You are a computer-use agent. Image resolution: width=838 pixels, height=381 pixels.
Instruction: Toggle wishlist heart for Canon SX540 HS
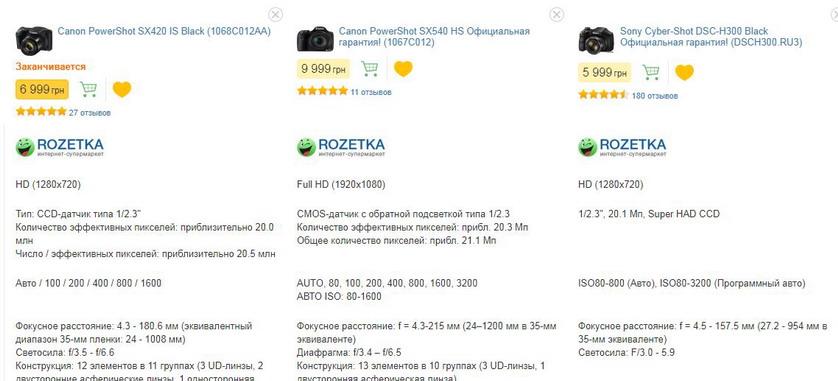pos(403,68)
